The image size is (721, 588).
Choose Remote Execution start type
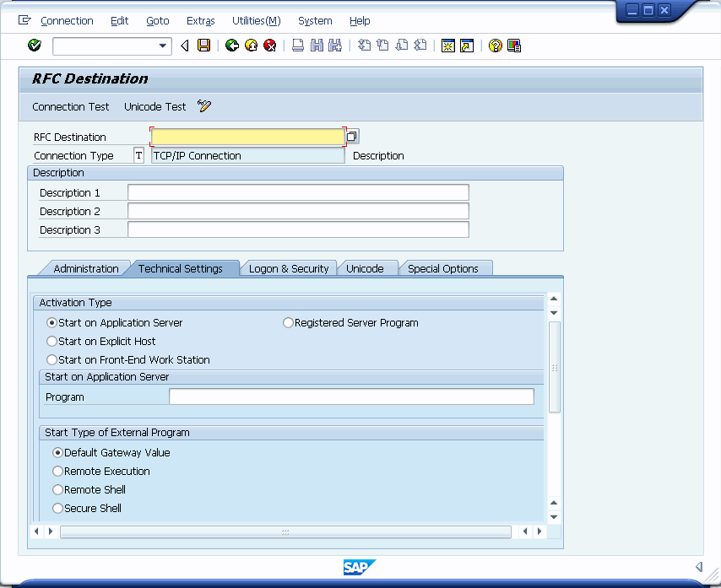[x=57, y=472]
